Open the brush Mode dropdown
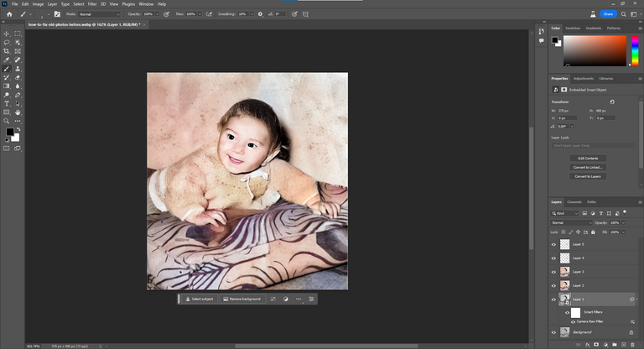This screenshot has height=349, width=644. coord(98,14)
